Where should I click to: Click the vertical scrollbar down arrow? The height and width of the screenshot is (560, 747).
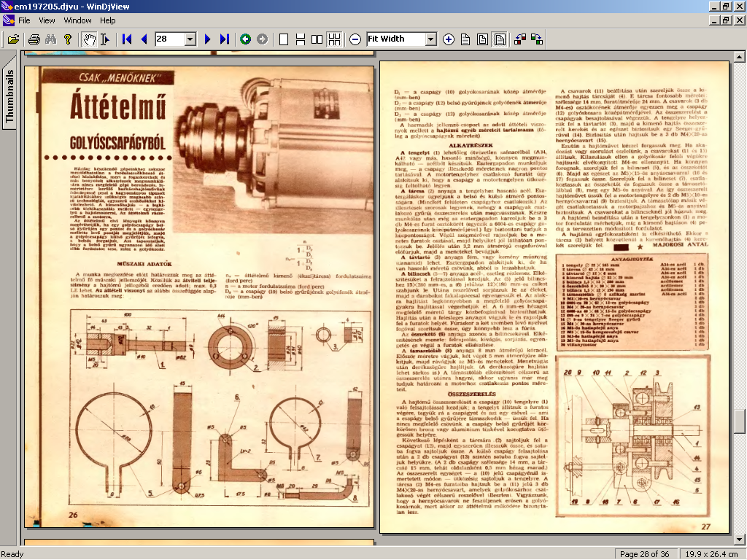point(740,539)
